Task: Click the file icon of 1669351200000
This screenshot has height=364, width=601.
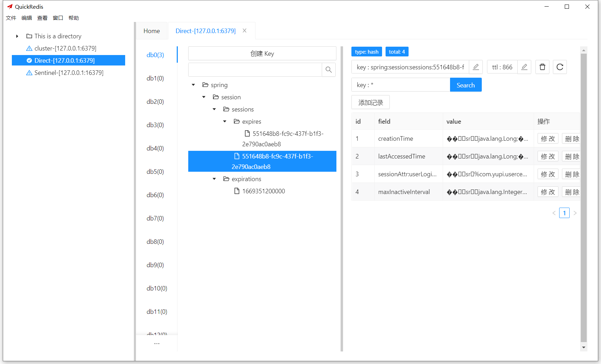Action: tap(237, 191)
